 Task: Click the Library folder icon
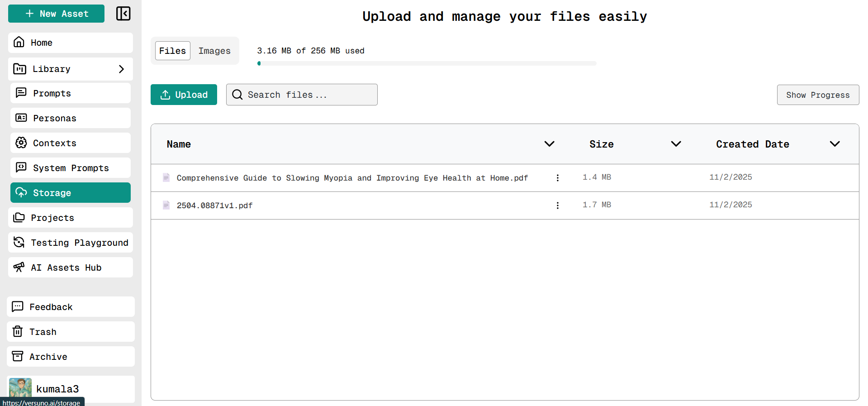(19, 69)
